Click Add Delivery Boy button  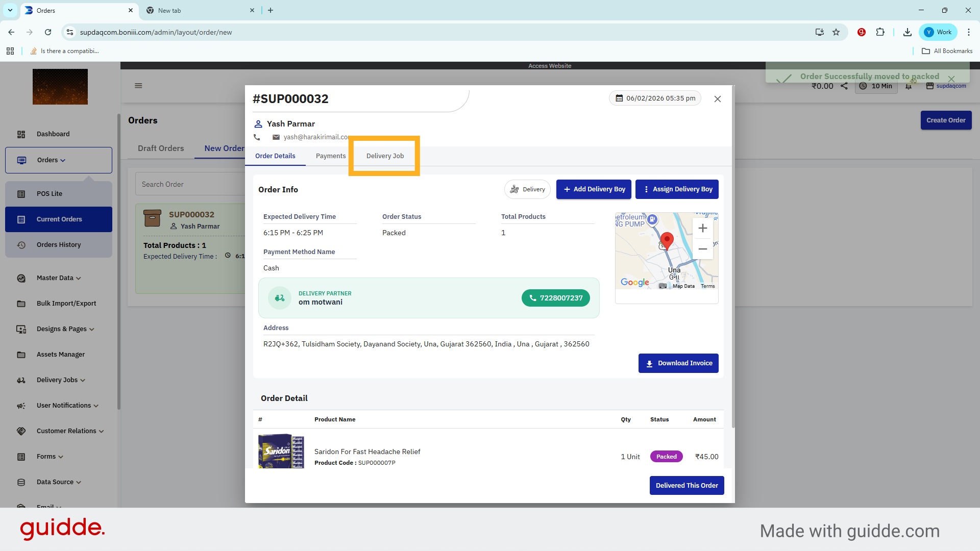click(594, 189)
